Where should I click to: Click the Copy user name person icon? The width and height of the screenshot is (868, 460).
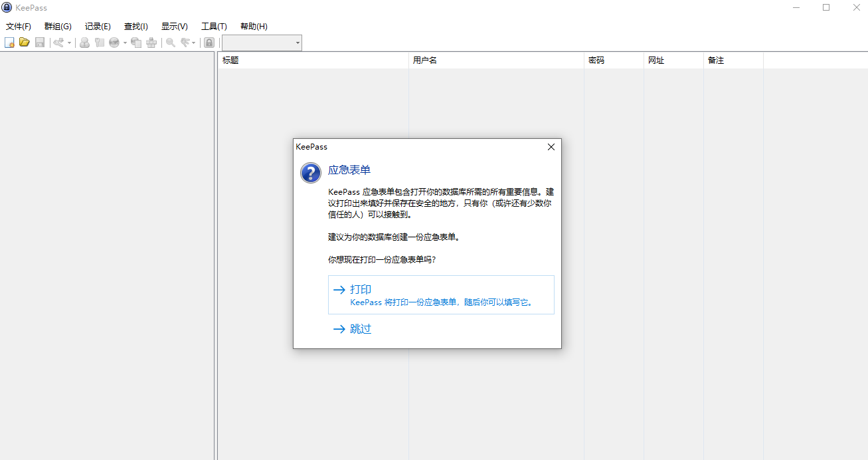coord(84,43)
